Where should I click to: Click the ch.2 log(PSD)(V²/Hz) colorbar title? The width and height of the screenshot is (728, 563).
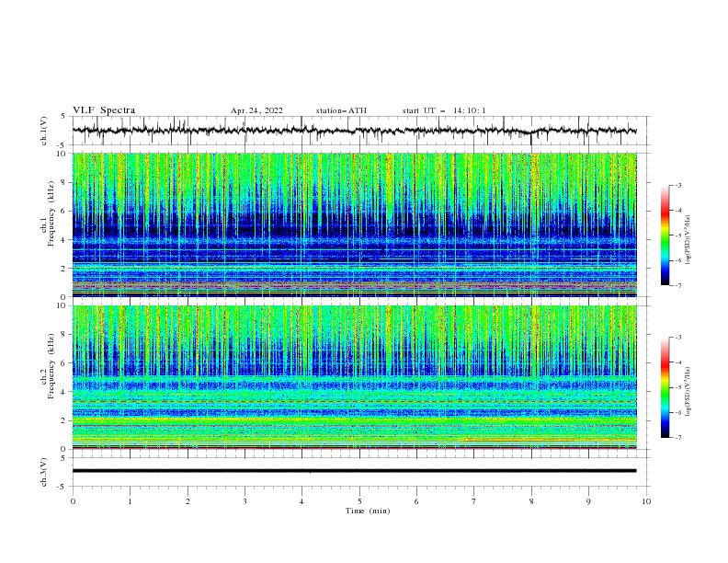click(688, 391)
